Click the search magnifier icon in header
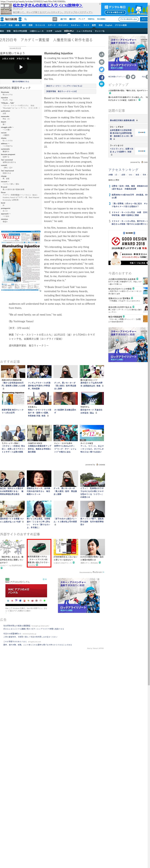150x868 pixels. (x=26, y=19)
